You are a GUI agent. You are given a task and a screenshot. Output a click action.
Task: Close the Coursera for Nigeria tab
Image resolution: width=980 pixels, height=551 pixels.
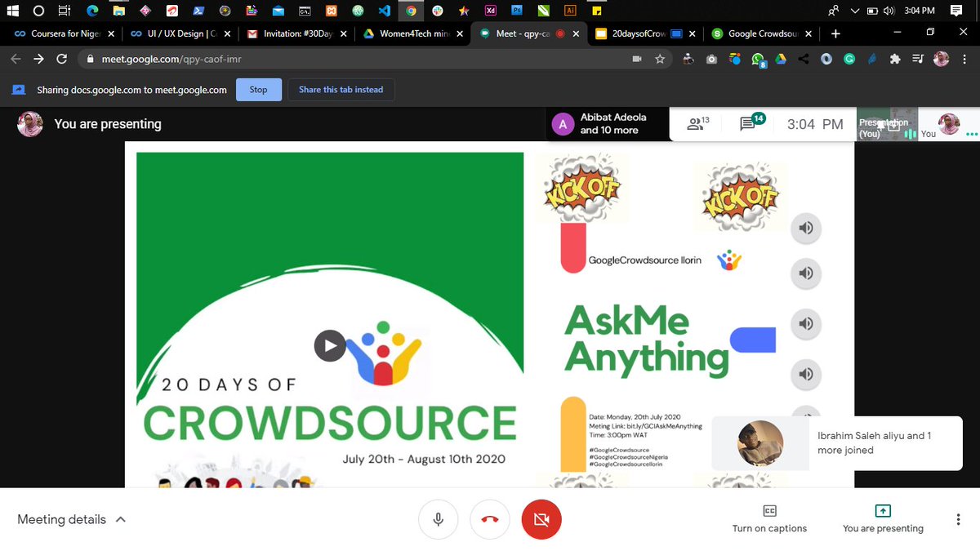tap(111, 34)
